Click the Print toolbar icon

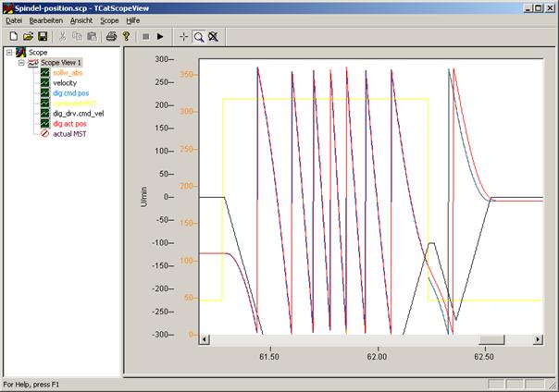click(x=111, y=36)
